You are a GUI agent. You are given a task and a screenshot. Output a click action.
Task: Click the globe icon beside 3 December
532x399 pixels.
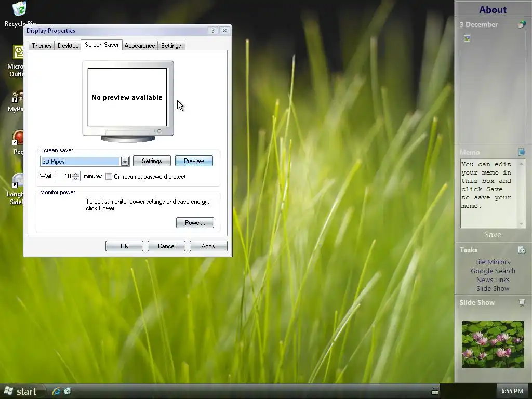click(x=522, y=24)
